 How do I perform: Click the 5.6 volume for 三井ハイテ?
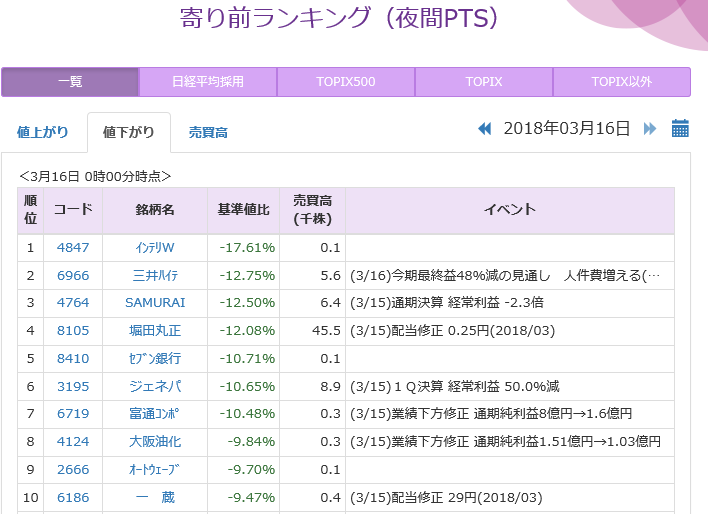(x=331, y=276)
